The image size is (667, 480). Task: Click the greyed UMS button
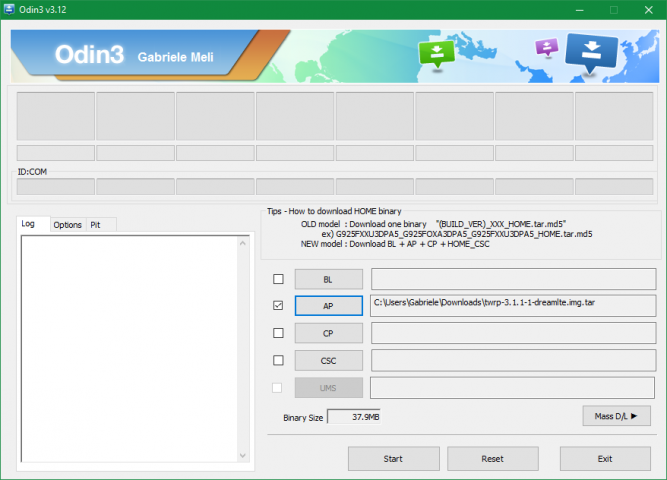pos(329,388)
